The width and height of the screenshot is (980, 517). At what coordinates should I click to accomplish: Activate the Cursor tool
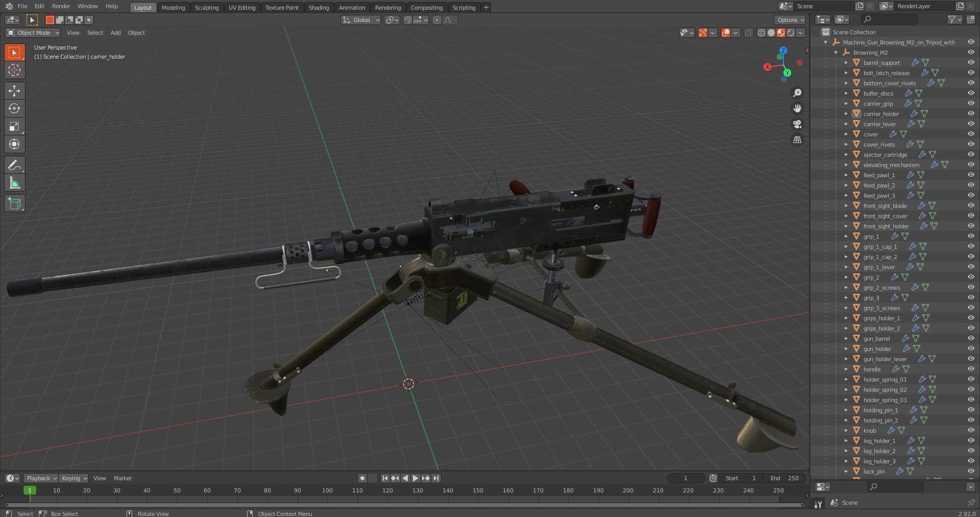[14, 70]
